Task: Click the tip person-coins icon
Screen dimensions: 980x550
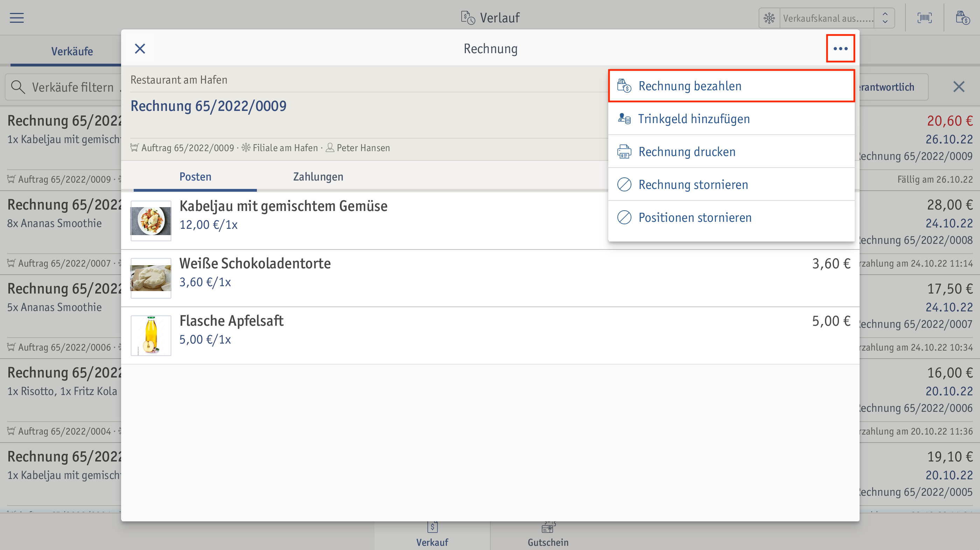Action: coord(624,119)
